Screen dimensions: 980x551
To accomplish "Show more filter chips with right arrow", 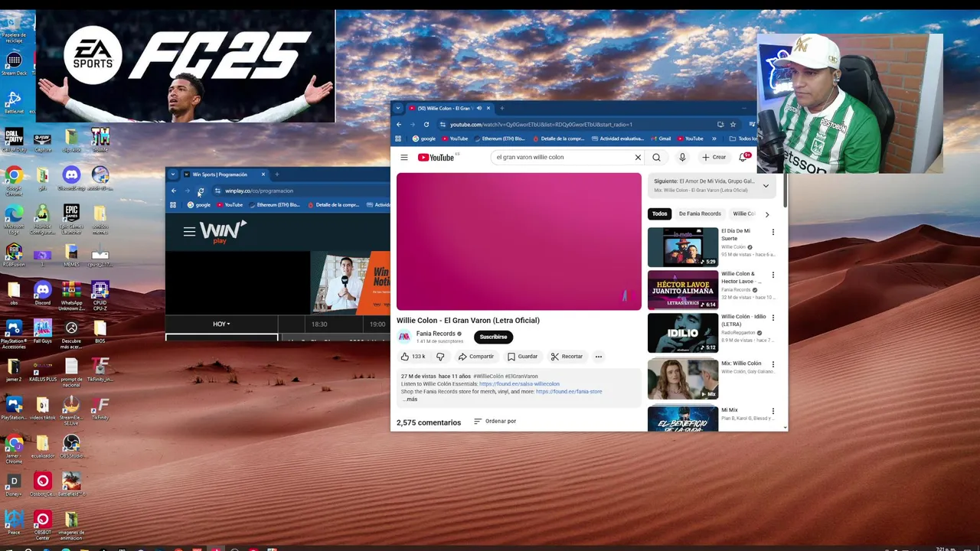I will click(x=767, y=214).
